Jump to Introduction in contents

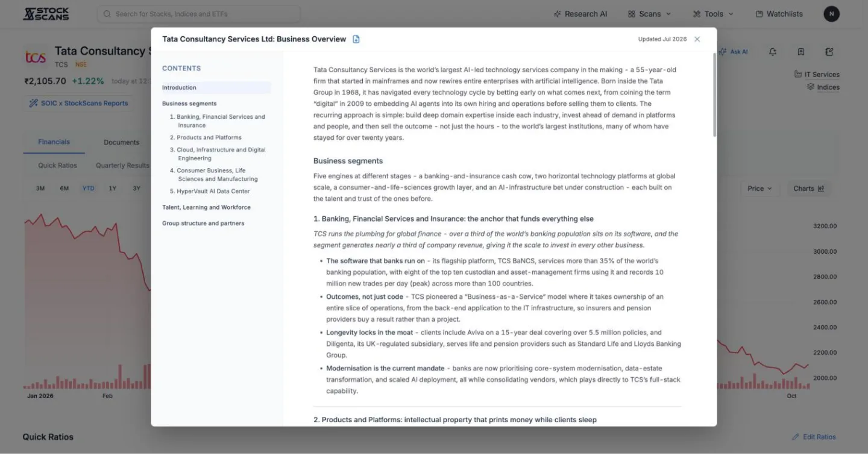[x=216, y=87]
